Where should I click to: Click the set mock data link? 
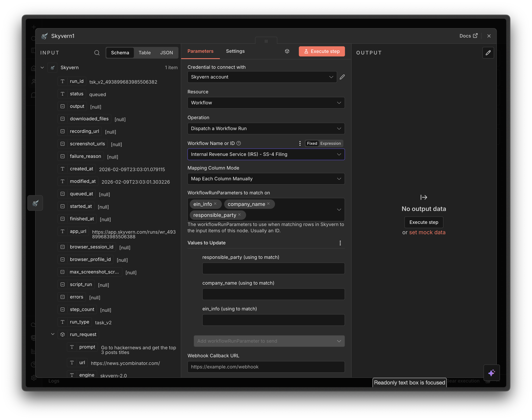pyautogui.click(x=427, y=232)
